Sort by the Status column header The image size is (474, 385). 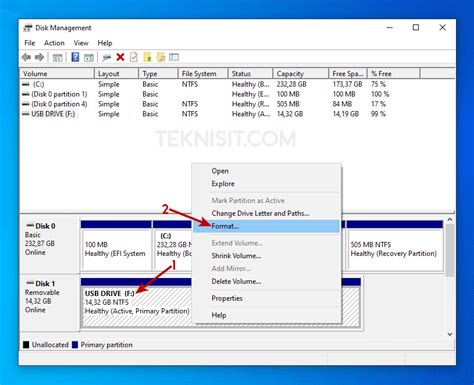coord(251,74)
